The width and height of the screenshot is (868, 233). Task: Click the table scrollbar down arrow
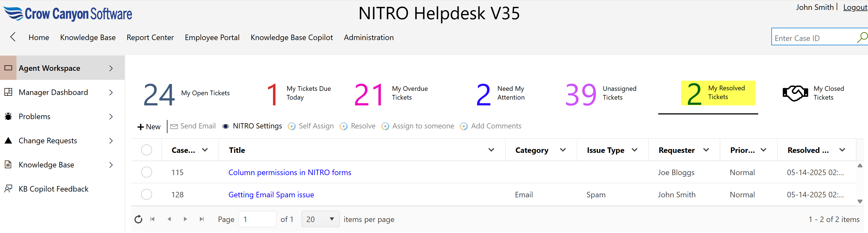(859, 201)
